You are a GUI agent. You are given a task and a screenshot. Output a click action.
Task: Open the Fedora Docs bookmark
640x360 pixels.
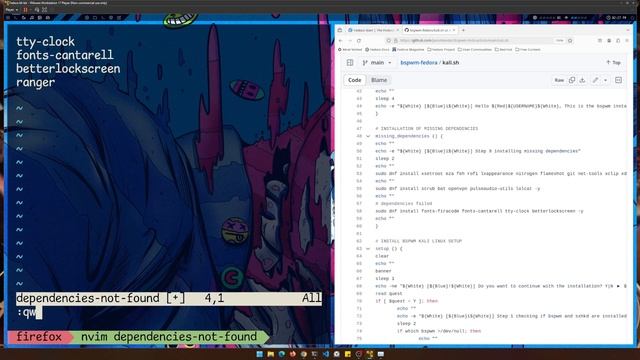click(377, 49)
